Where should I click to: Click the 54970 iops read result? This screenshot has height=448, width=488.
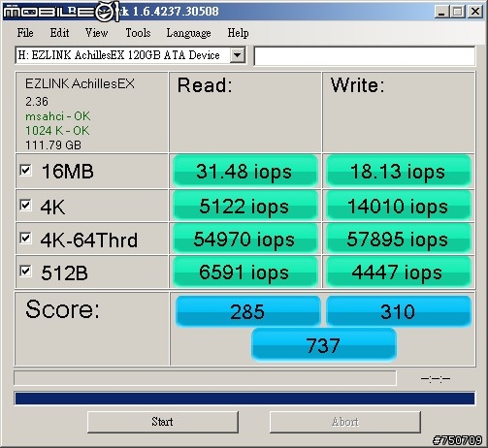245,239
